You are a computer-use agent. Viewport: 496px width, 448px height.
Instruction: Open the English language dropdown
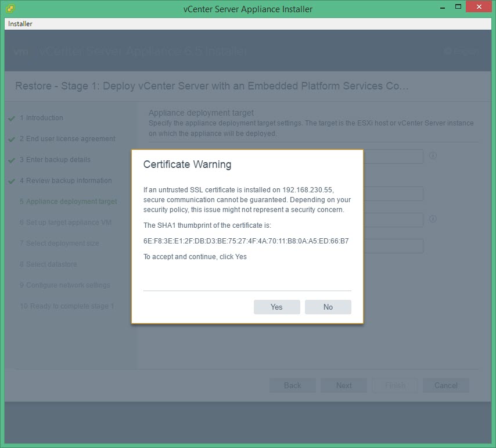click(466, 52)
